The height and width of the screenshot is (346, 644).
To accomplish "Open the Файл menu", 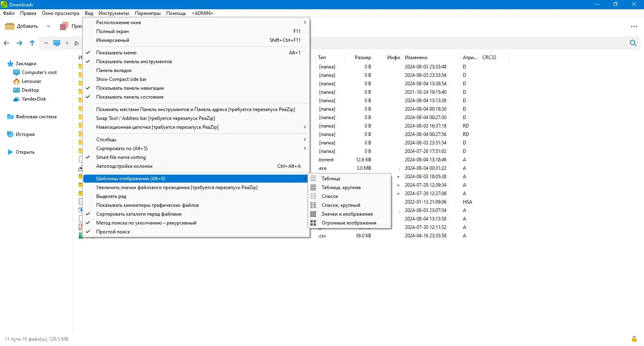I will pyautogui.click(x=9, y=13).
